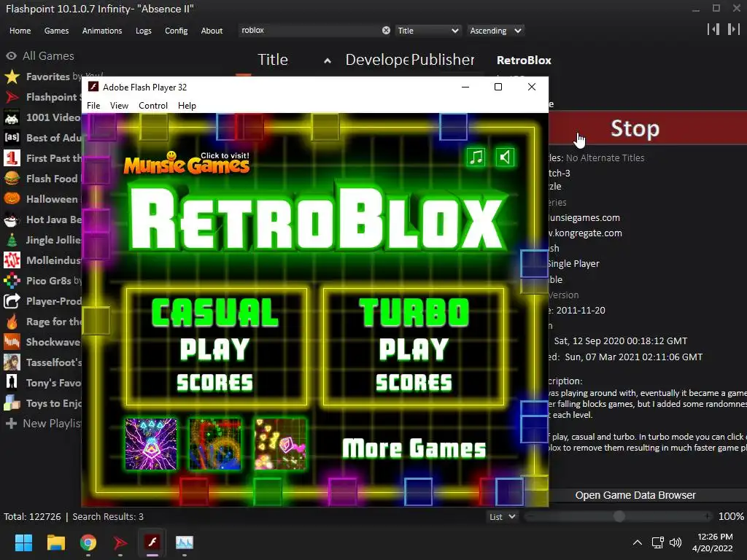This screenshot has width=747, height=560.
Task: Adjust the zoom scale slider handle
Action: [x=619, y=517]
